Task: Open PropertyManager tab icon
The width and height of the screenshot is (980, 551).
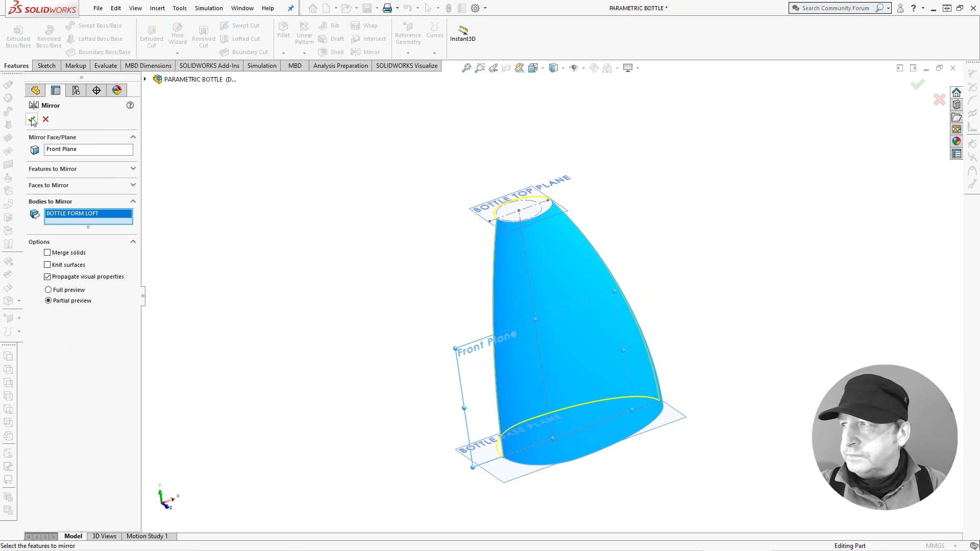Action: click(56, 90)
